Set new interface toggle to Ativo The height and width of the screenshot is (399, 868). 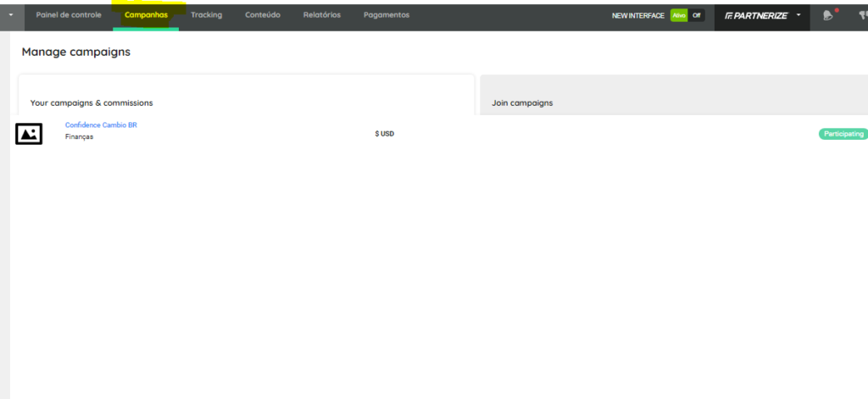pyautogui.click(x=678, y=15)
